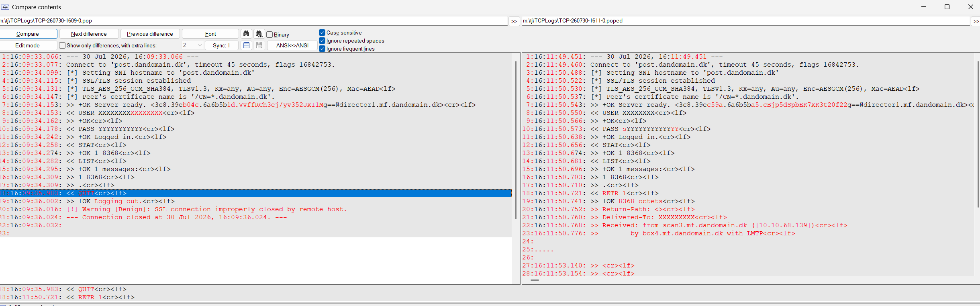This screenshot has width=980, height=306.
Task: Click the right '+OK 8368 octets' line
Action: (748, 201)
